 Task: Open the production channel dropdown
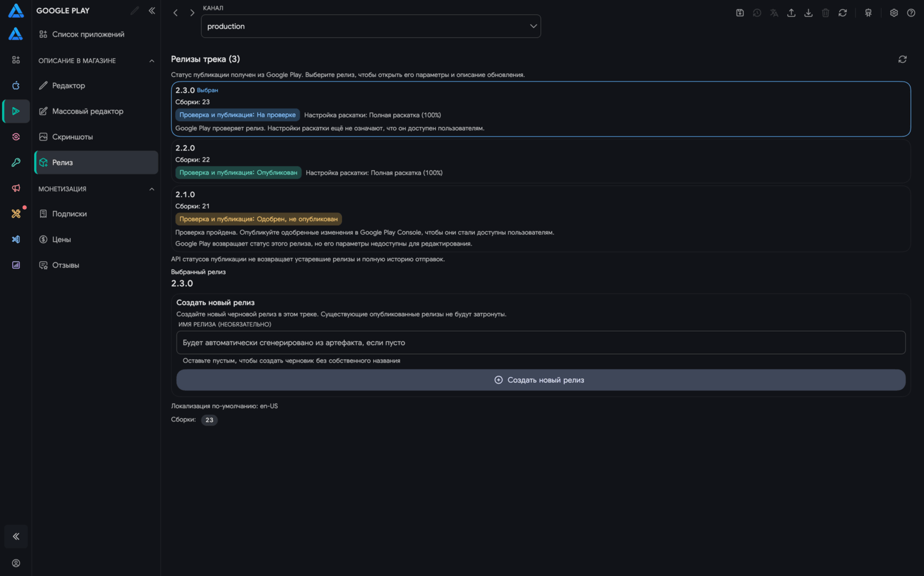tap(371, 26)
